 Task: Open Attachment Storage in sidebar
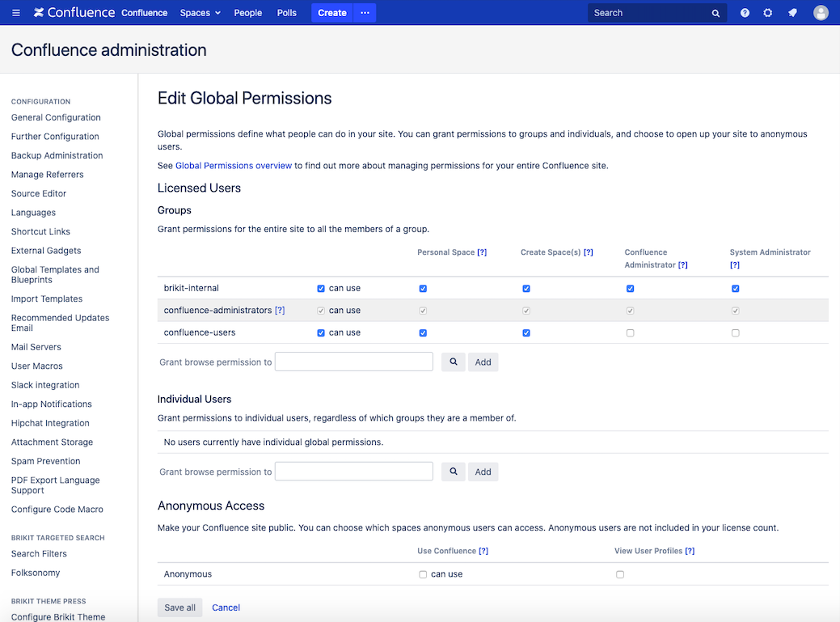pyautogui.click(x=52, y=442)
